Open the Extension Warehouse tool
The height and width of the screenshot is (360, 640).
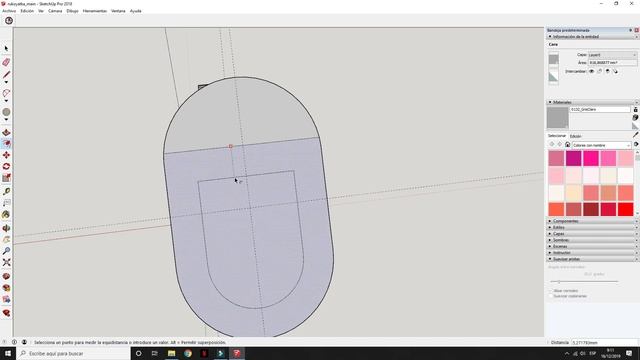tap(6, 288)
